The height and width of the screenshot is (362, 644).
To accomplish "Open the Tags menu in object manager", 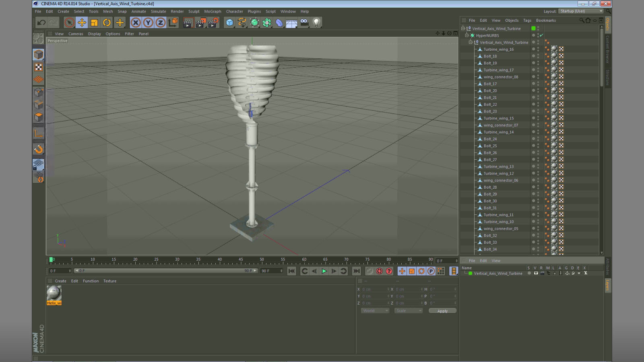I will coord(527,21).
